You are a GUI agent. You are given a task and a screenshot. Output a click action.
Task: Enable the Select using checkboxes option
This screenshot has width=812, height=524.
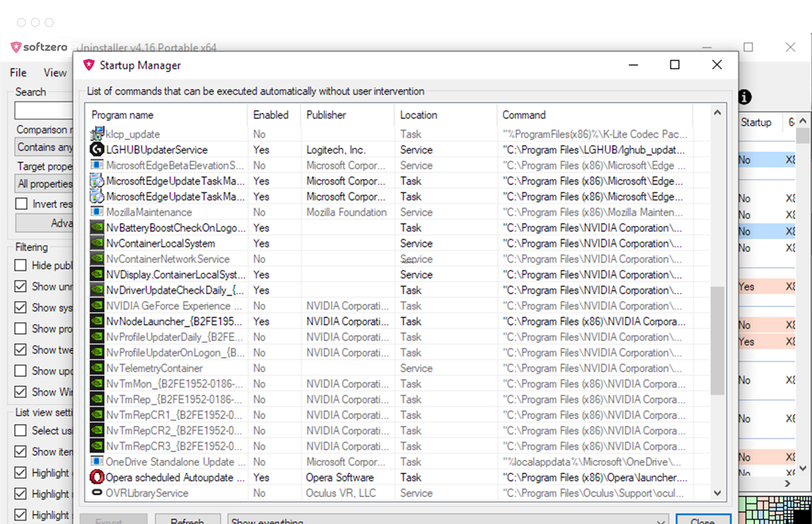click(20, 431)
